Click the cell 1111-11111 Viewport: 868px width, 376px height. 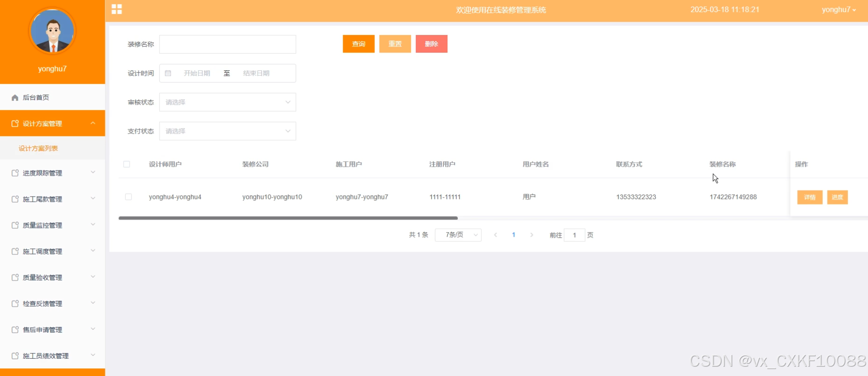click(x=445, y=197)
